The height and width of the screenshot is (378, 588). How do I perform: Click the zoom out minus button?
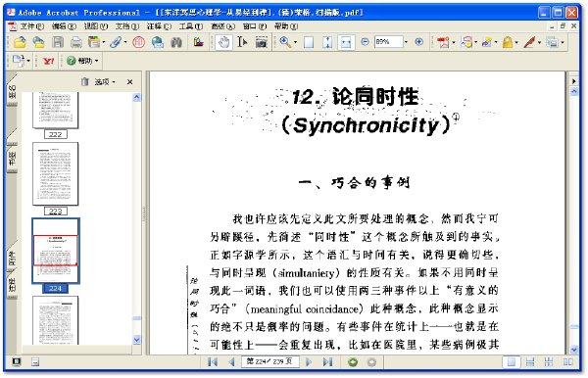(x=365, y=42)
